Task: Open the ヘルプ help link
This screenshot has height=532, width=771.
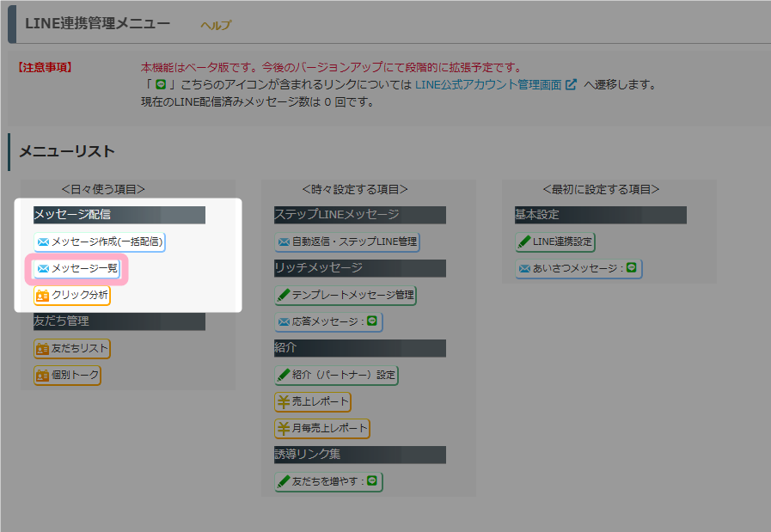Action: [x=216, y=25]
